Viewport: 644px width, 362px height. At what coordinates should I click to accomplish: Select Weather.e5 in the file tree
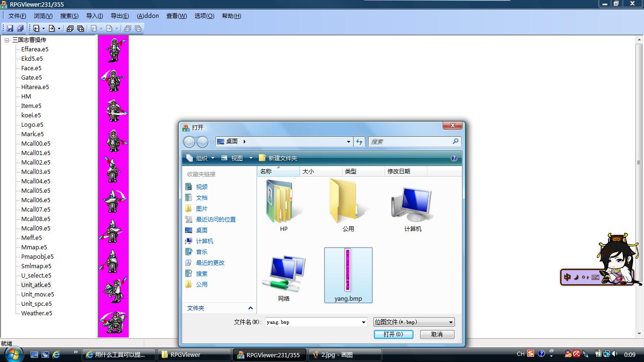pyautogui.click(x=37, y=313)
